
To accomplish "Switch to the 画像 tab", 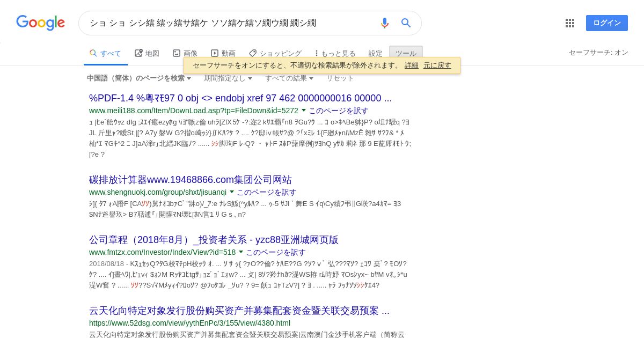I will 185,53.
